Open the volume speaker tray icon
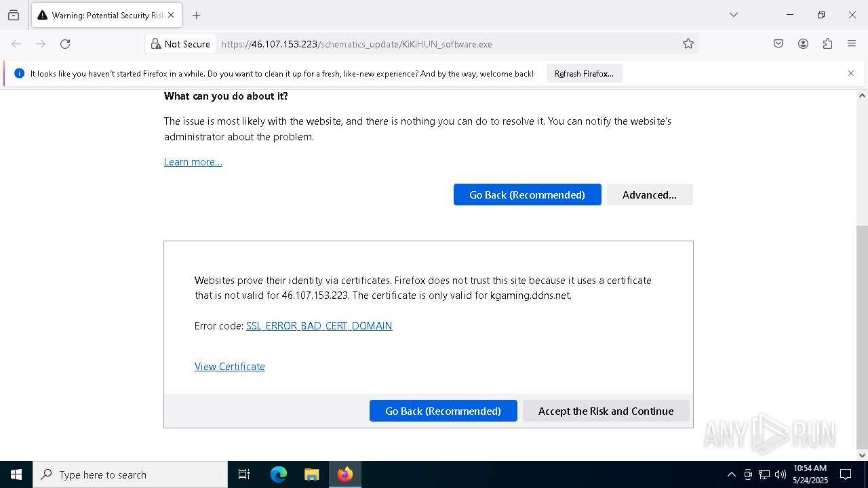Image resolution: width=868 pixels, height=488 pixels. [781, 474]
